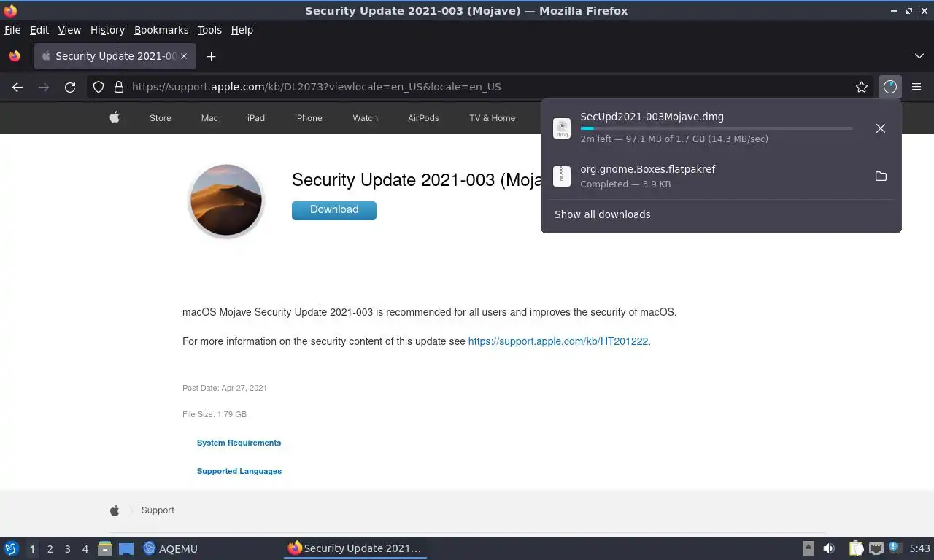Open the support.apple.com/kb/HT201222 link
This screenshot has width=934, height=560.
[x=558, y=341]
